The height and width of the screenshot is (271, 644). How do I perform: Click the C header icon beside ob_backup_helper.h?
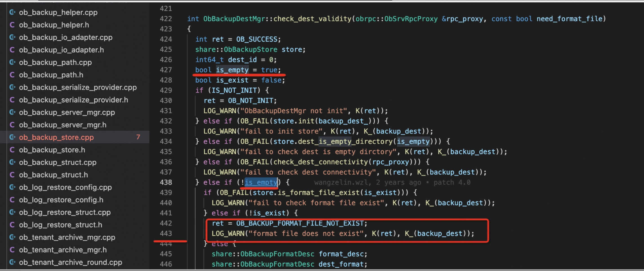pyautogui.click(x=12, y=25)
